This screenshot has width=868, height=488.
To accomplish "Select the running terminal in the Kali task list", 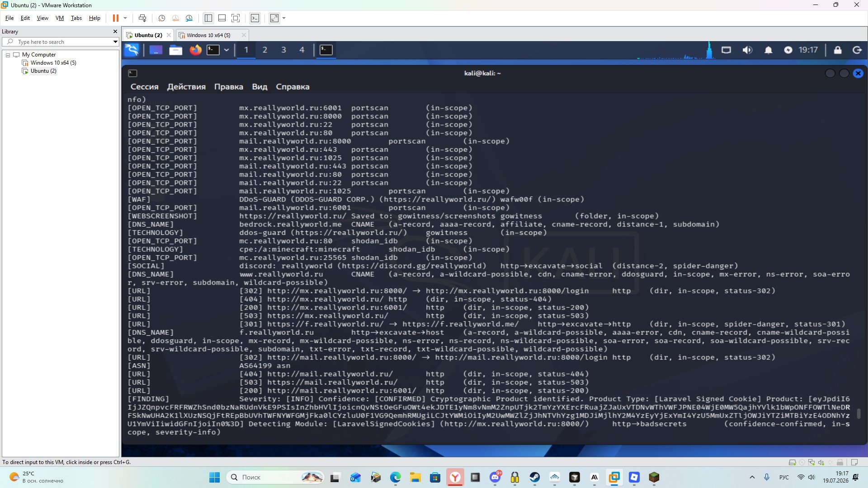I will 326,50.
